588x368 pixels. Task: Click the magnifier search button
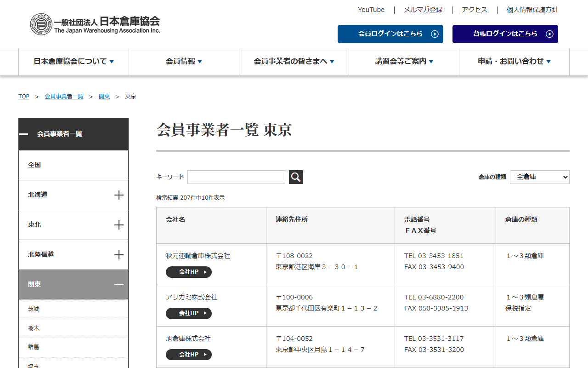click(296, 177)
